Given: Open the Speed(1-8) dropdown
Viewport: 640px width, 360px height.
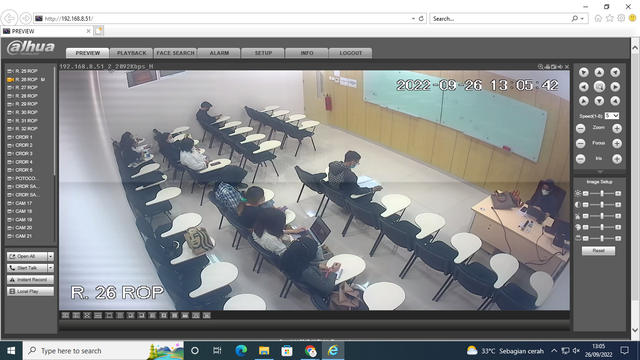Looking at the screenshot, I should [x=612, y=116].
